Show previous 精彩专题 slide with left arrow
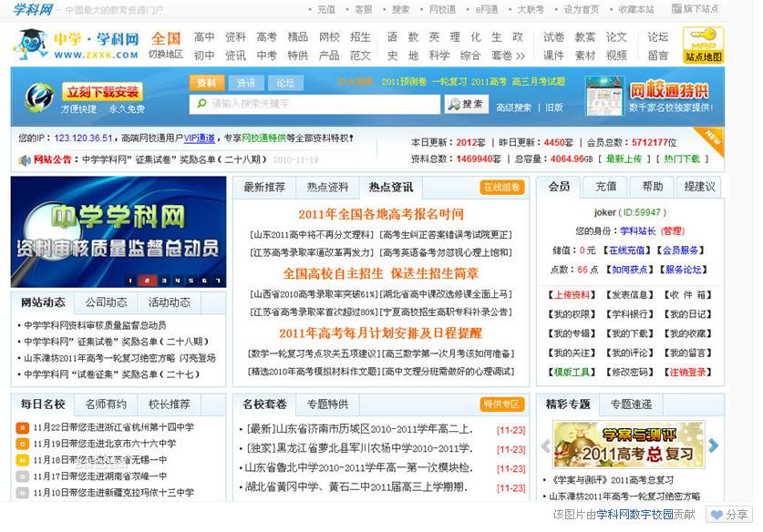Viewport: 763px width, 532px height. click(x=545, y=445)
